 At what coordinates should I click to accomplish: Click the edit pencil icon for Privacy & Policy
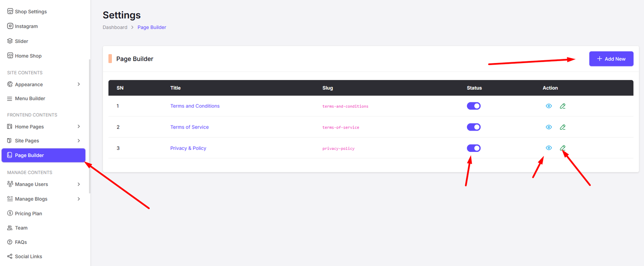coord(563,148)
